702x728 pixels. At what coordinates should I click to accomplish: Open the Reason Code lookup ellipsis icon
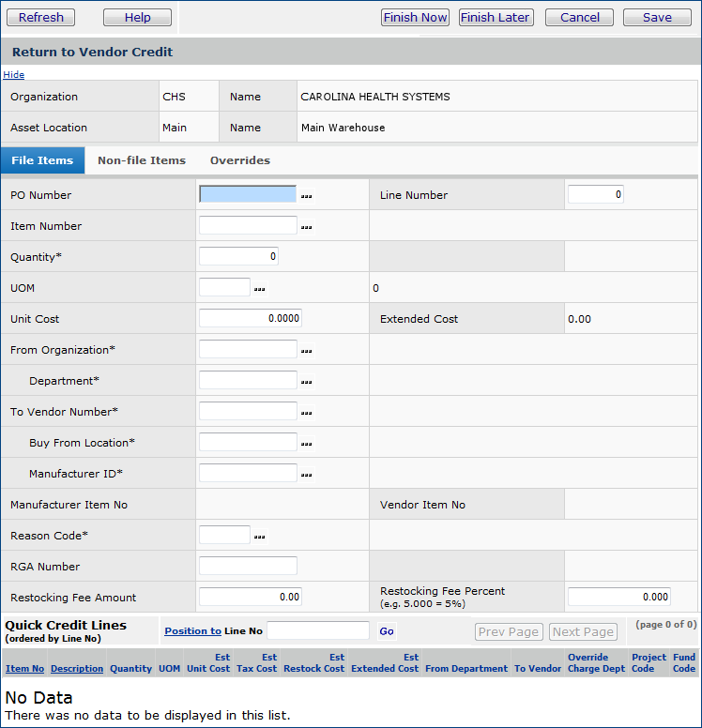point(259,537)
